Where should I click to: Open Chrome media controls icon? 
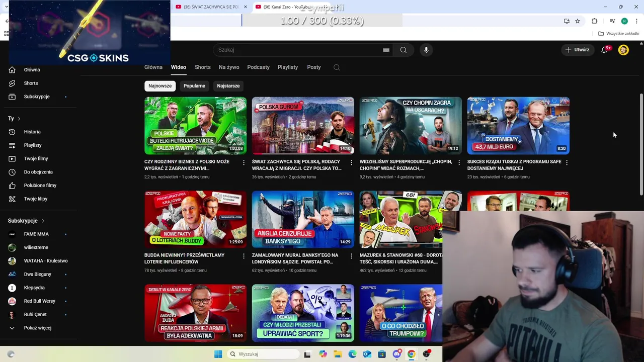[612, 21]
